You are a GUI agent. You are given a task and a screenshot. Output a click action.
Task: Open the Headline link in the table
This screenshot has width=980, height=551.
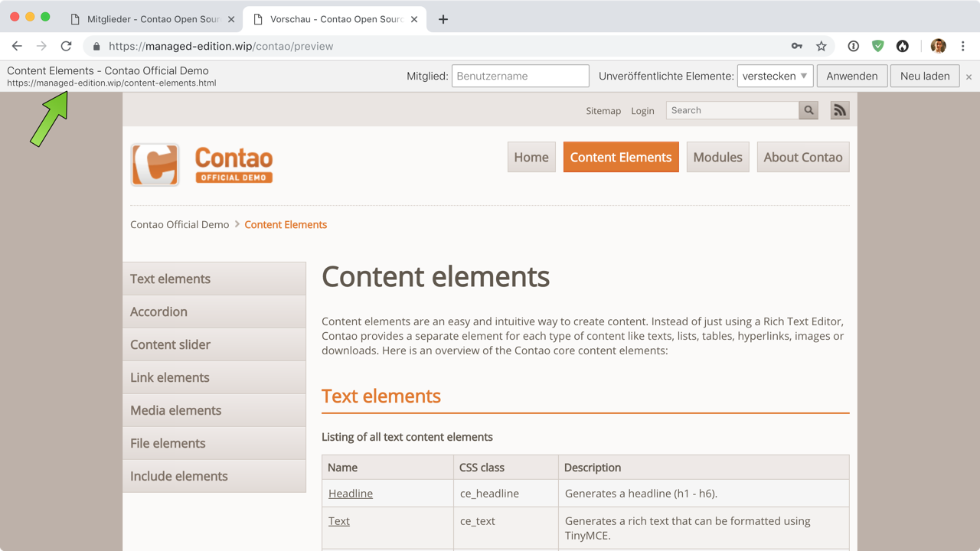351,494
